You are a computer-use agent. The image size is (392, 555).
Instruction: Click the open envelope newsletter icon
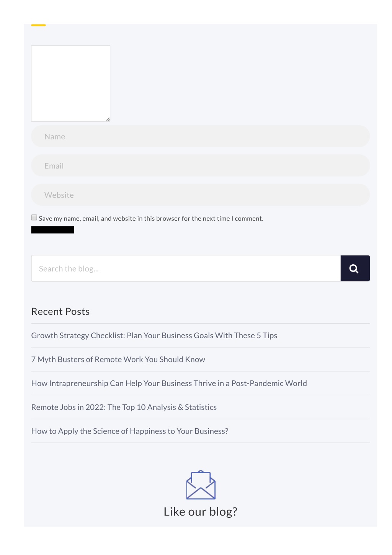tap(201, 485)
